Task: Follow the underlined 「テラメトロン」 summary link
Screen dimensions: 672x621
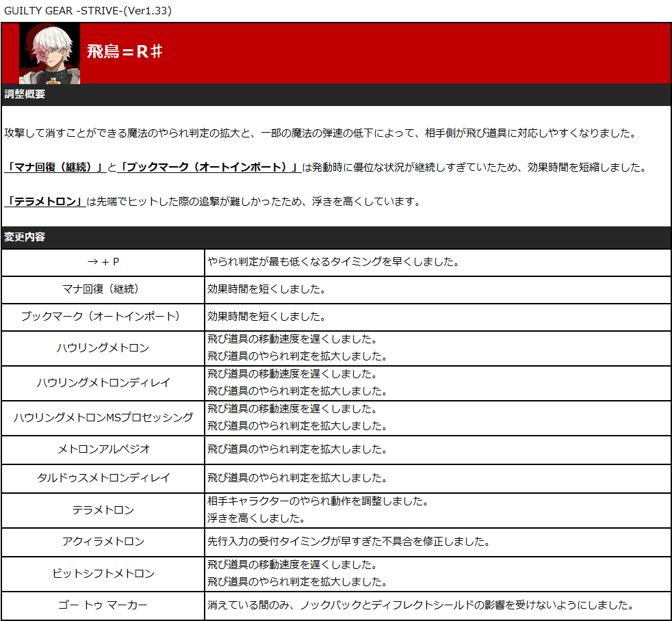Action: [x=45, y=201]
